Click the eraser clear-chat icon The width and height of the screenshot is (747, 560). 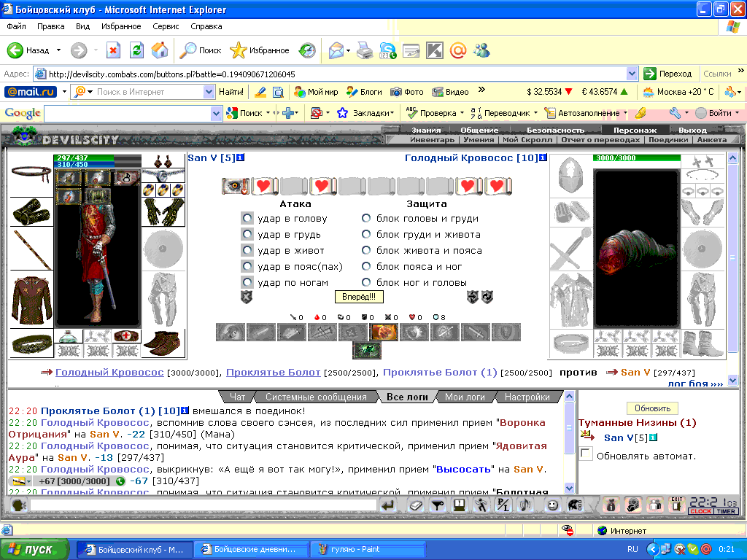tap(415, 505)
